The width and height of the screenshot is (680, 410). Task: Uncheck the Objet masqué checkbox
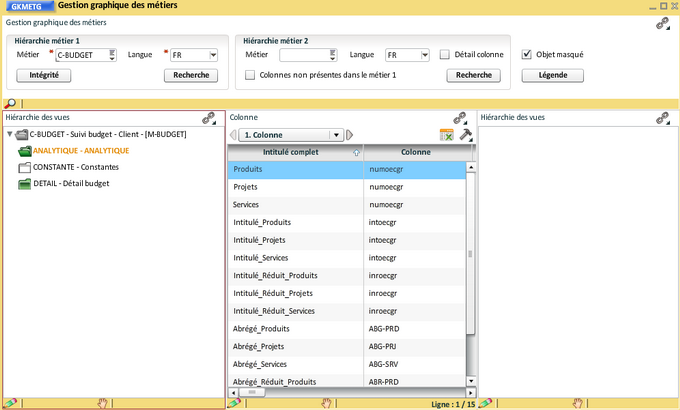click(x=527, y=55)
